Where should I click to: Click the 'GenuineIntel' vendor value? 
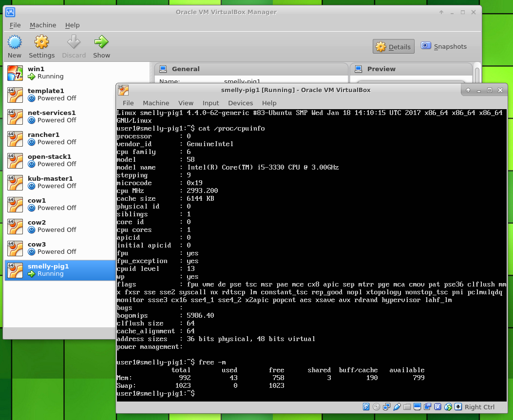209,144
